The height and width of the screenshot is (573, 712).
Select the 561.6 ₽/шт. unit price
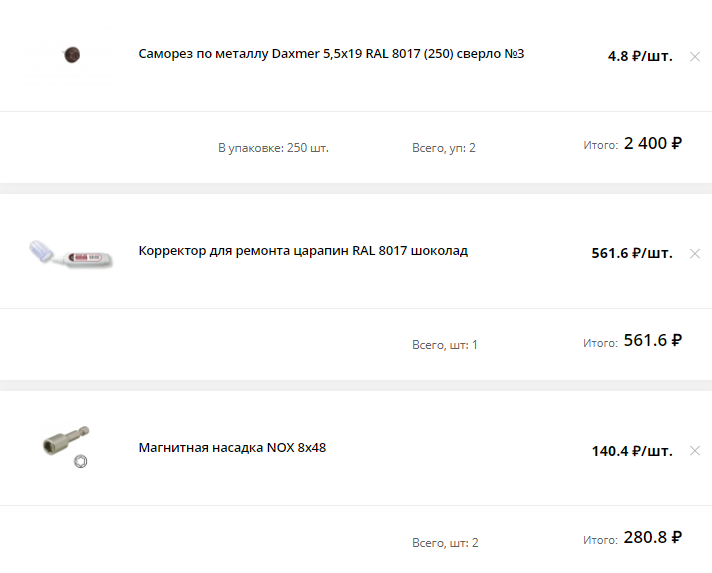pyautogui.click(x=631, y=253)
